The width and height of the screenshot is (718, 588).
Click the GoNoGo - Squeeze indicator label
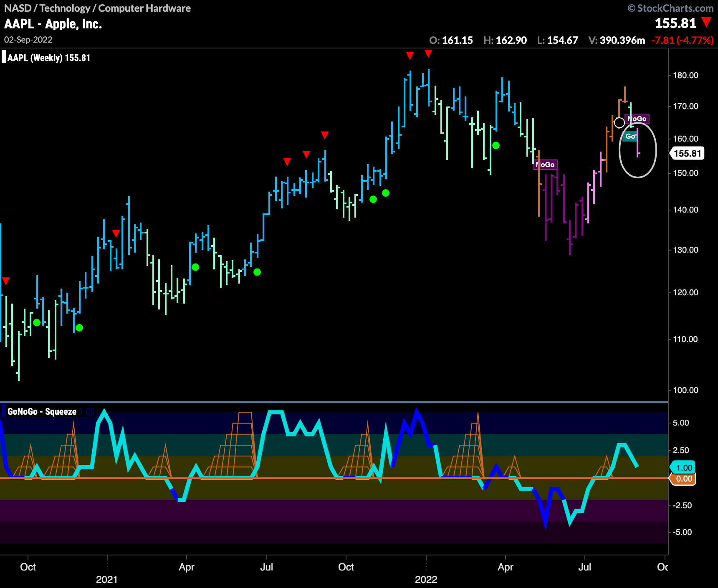pyautogui.click(x=42, y=411)
